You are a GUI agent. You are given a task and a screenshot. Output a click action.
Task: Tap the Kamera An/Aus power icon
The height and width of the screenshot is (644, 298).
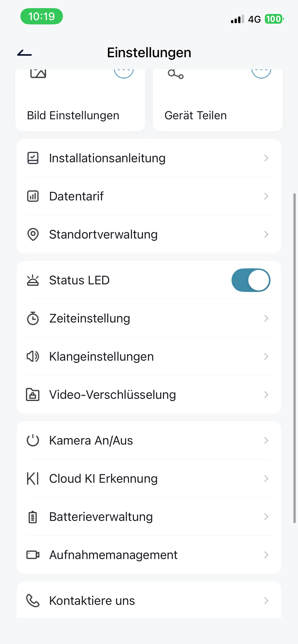coord(33,440)
